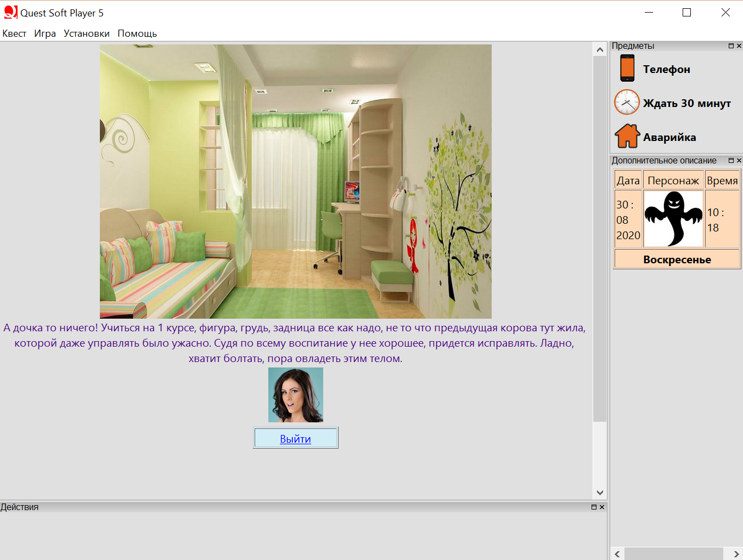Open the Квест menu
743x560 pixels.
pyautogui.click(x=14, y=33)
